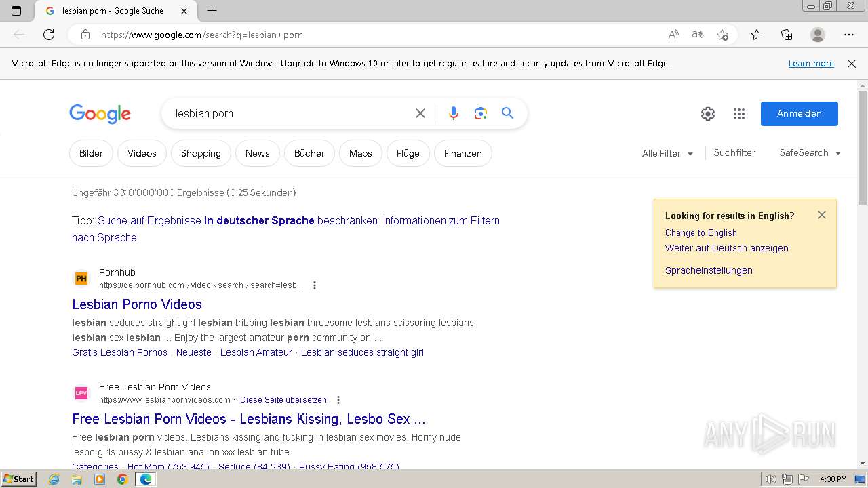868x488 pixels.
Task: Switch to Videos results tab
Action: (x=142, y=153)
